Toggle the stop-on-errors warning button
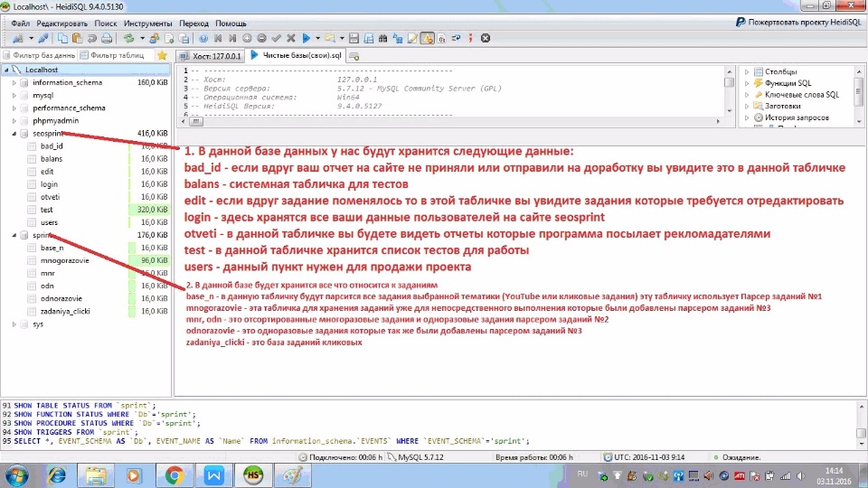The height and width of the screenshot is (488, 868). tap(428, 38)
